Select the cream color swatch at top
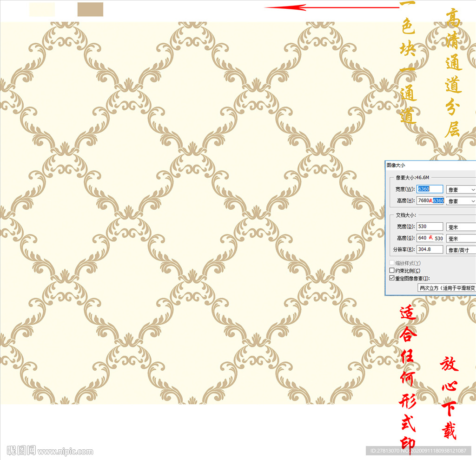 point(42,9)
